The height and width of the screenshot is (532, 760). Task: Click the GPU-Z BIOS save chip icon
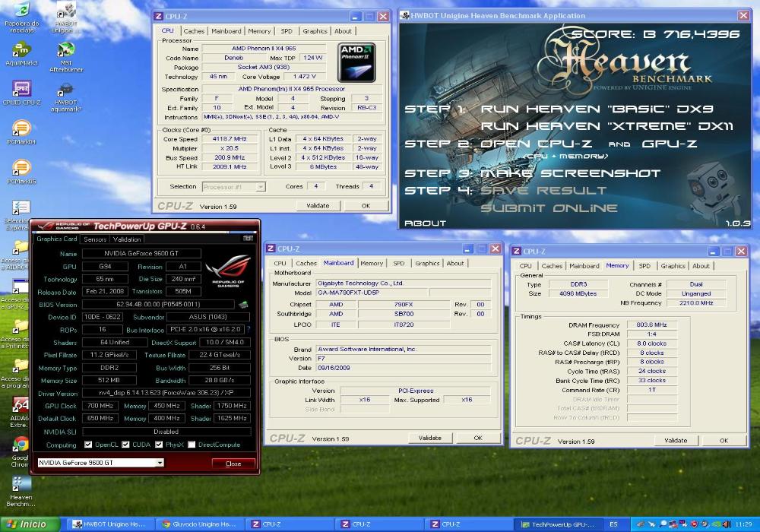[243, 304]
